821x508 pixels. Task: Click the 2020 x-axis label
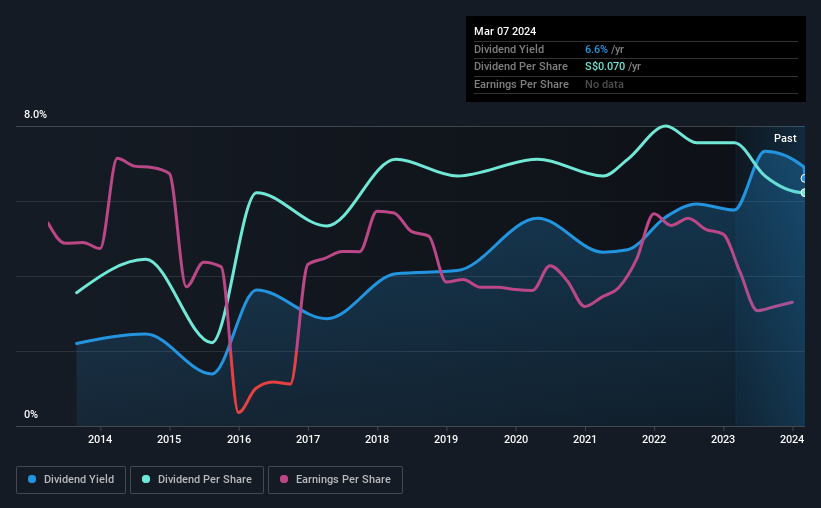516,439
